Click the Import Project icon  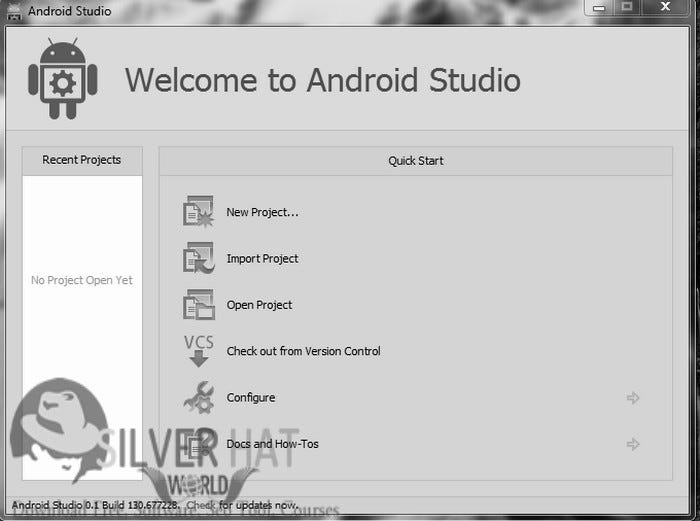198,258
